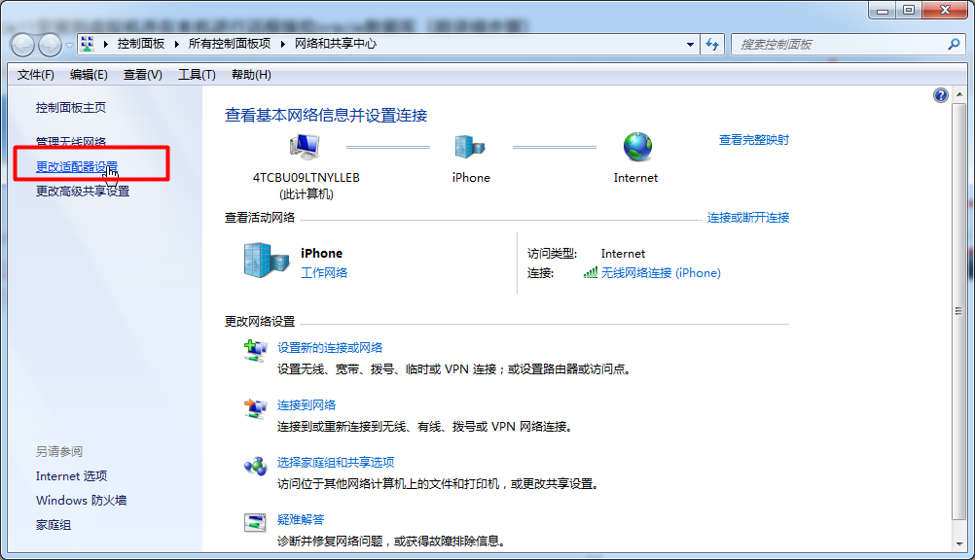Expand chevron before 所有控制面板项 breadcrumb
Image resolution: width=975 pixels, height=560 pixels.
point(176,44)
